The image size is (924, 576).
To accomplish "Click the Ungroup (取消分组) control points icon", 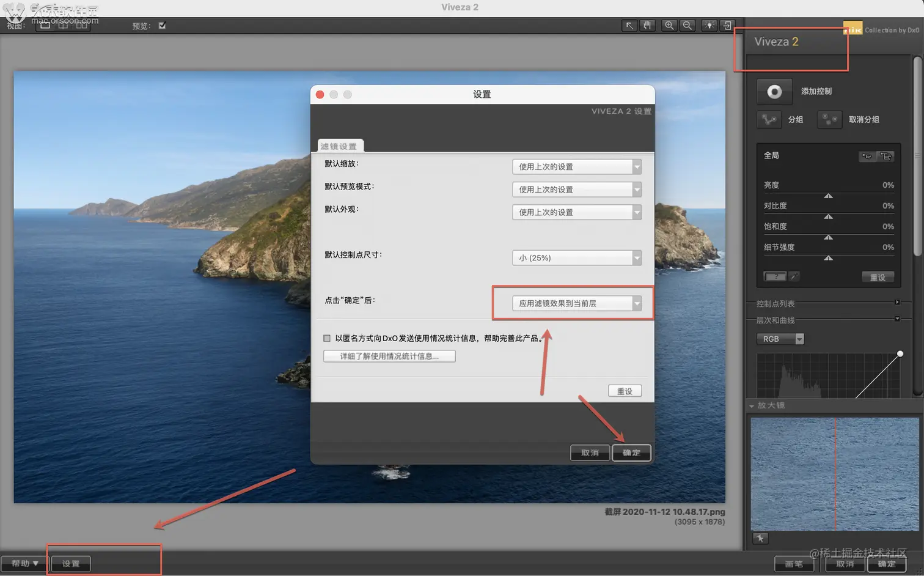I will coord(829,119).
